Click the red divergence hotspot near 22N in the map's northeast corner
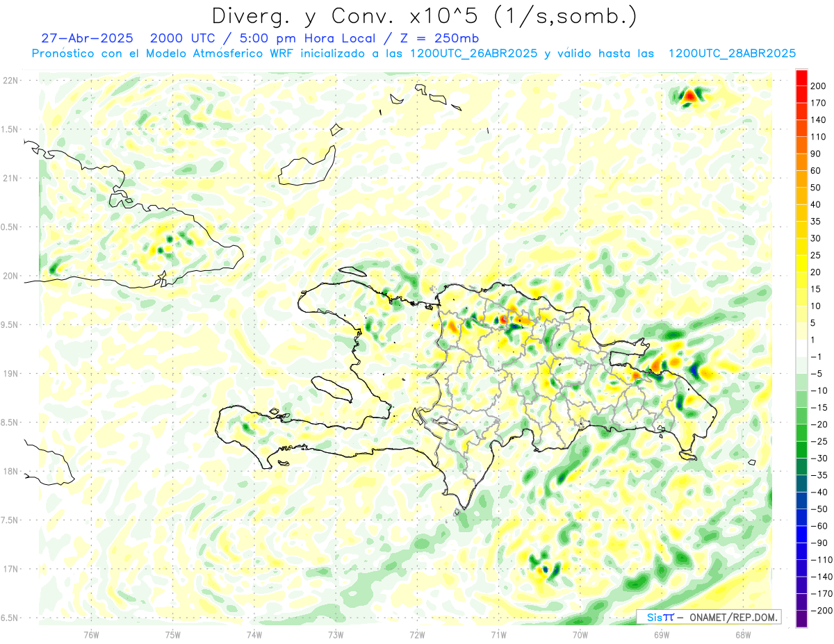 pos(689,97)
